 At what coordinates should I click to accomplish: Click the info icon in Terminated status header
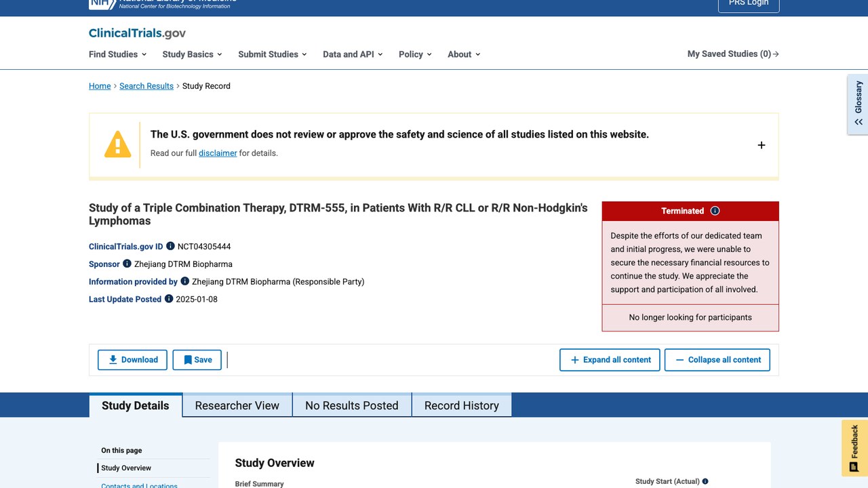tap(715, 211)
